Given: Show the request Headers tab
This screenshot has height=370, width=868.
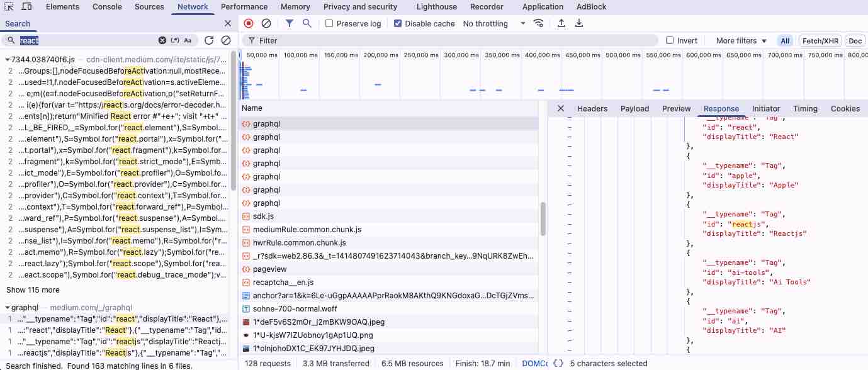Looking at the screenshot, I should pyautogui.click(x=592, y=108).
